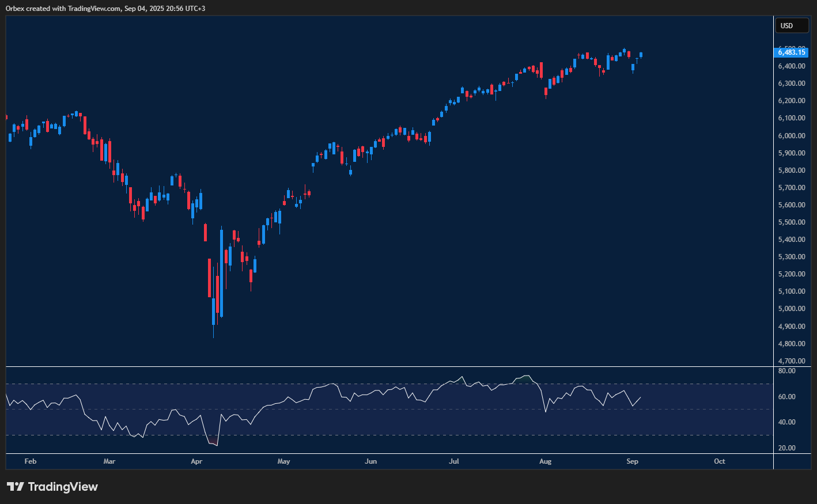Click the TradingView logo at bottom left
The height and width of the screenshot is (504, 817).
point(52,487)
